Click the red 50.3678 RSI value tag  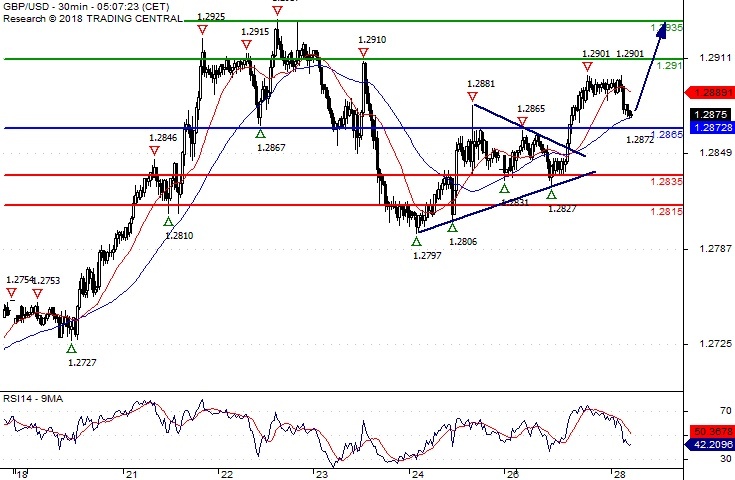pos(712,431)
